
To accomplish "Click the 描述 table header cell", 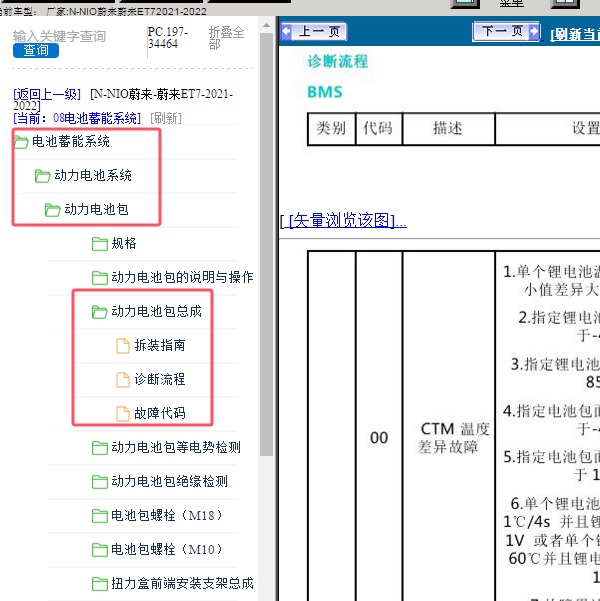I will coord(448,128).
